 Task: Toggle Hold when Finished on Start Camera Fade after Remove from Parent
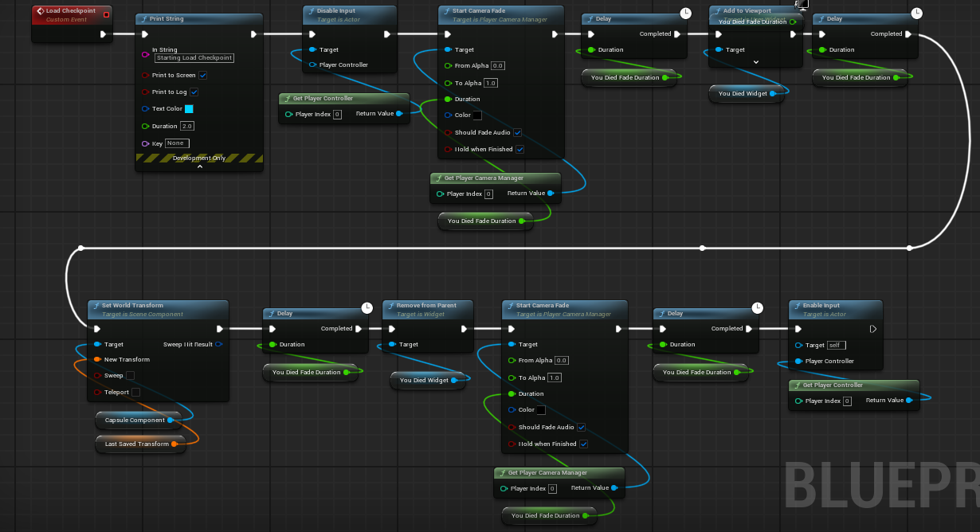pos(584,444)
